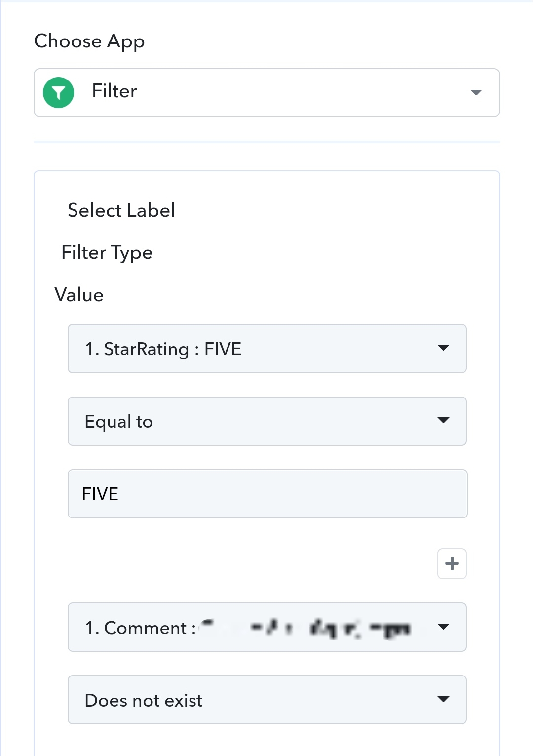The image size is (533, 756).
Task: Open the Does not exist dropdown
Action: (267, 700)
